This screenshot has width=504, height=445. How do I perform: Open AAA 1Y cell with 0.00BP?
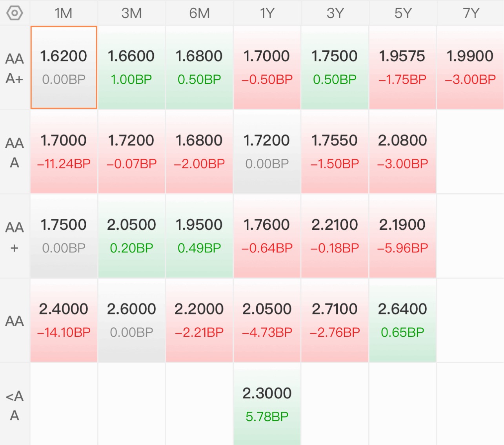point(267,152)
